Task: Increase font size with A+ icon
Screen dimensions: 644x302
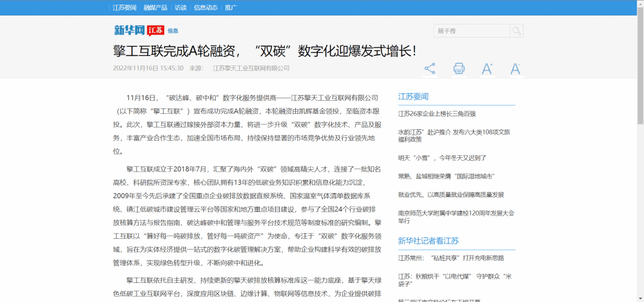Action: 487,69
